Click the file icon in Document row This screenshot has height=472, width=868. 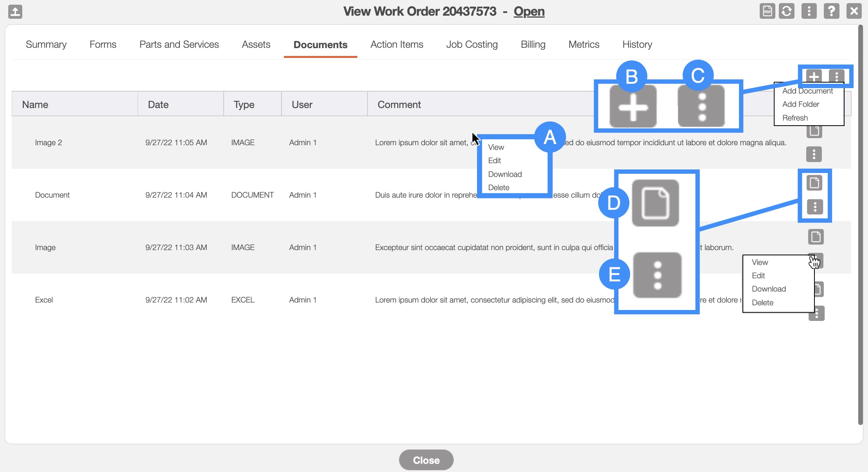pos(814,183)
